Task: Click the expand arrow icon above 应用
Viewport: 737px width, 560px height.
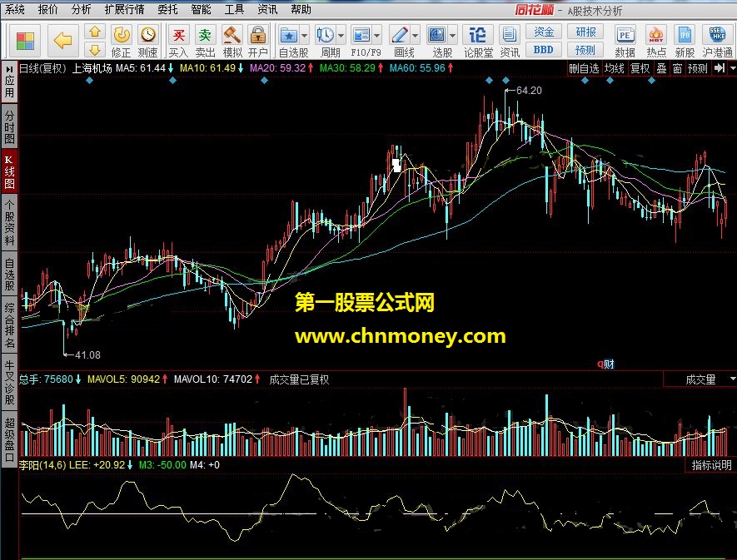Action: click(x=9, y=69)
